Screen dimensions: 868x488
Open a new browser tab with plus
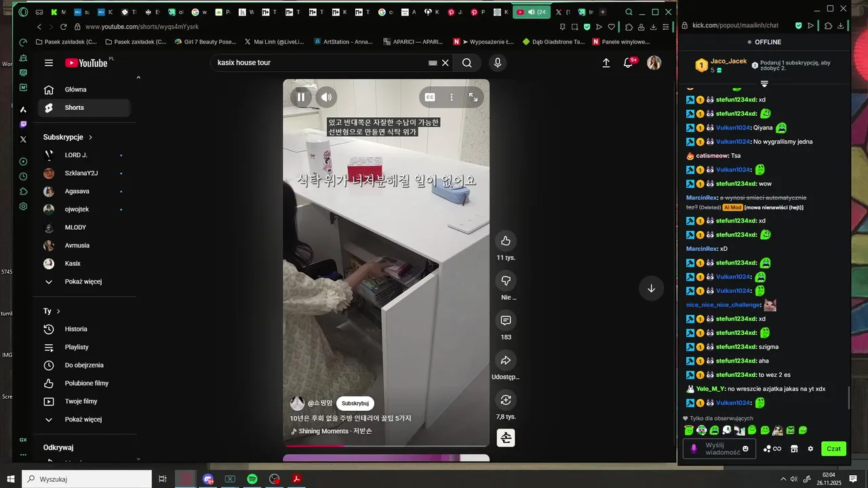click(x=602, y=12)
